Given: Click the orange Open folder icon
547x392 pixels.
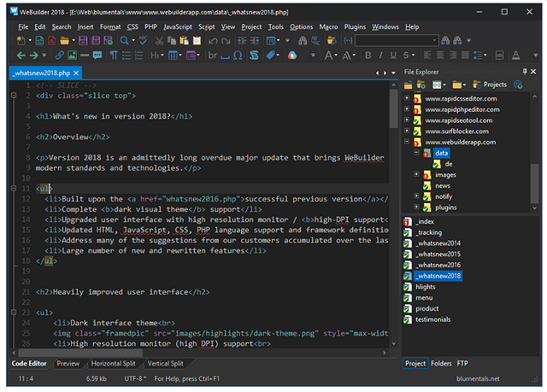Looking at the screenshot, I should pos(64,41).
